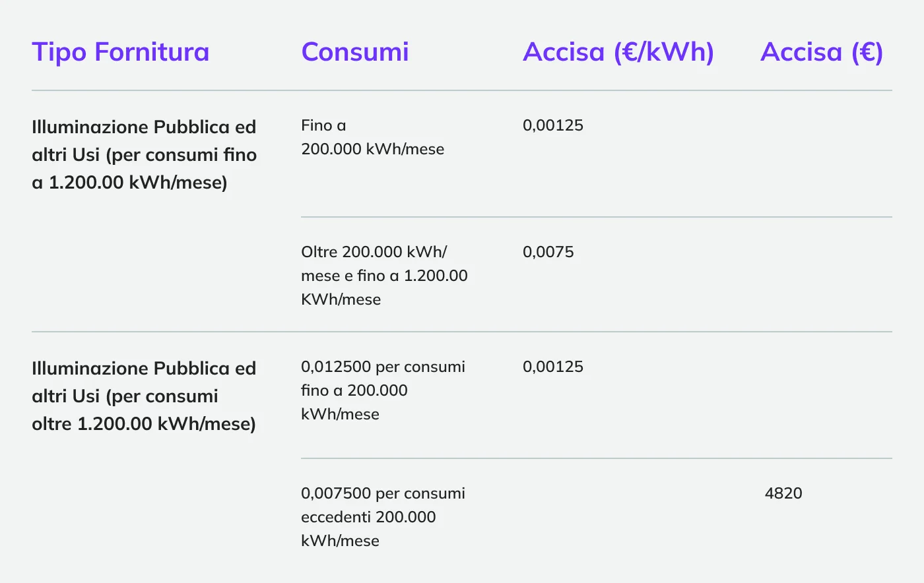The height and width of the screenshot is (583, 924).
Task: Click the 4820 value in Accisa (€) column
Action: click(783, 493)
